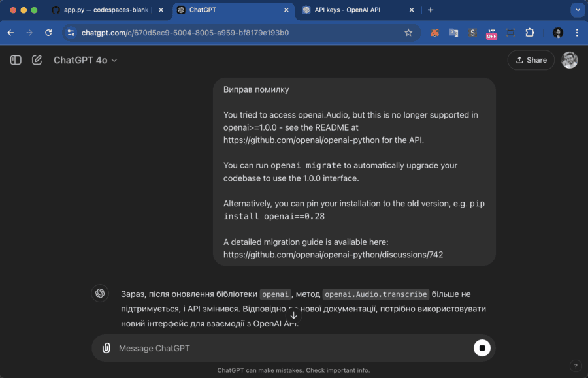Click the 'openai migrate' code text
This screenshot has height=378, width=588.
[x=306, y=165]
